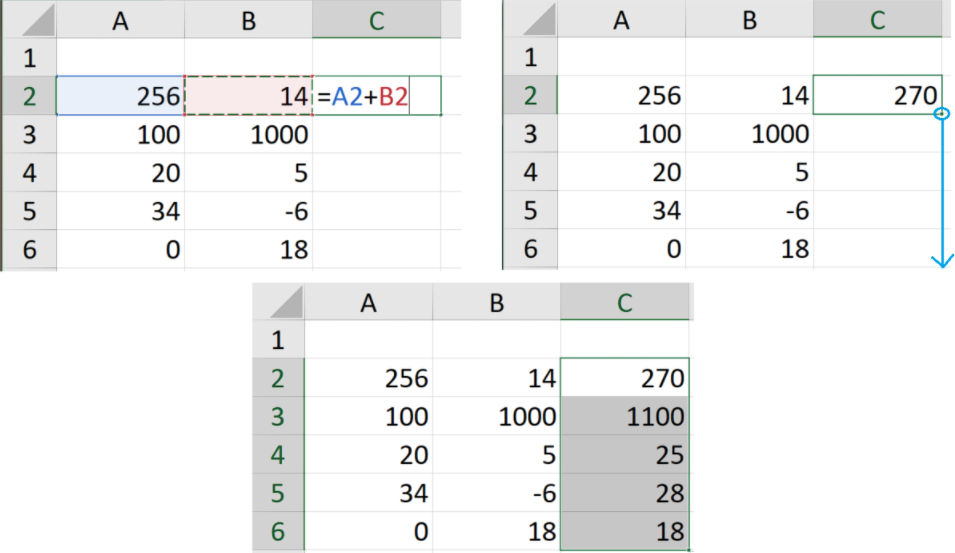Select the shaded cell containing 25
The height and width of the screenshot is (553, 955).
625,456
